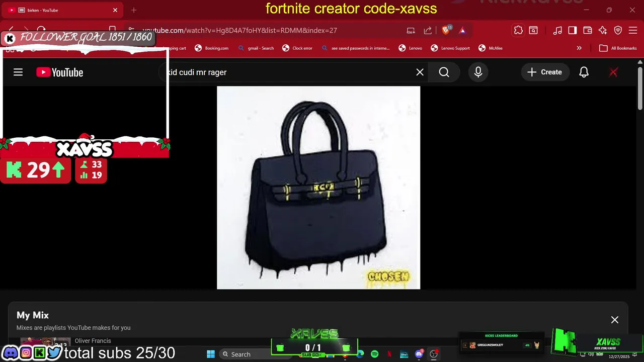Select the birken - YouTube tab
644x362 pixels.
[x=63, y=10]
